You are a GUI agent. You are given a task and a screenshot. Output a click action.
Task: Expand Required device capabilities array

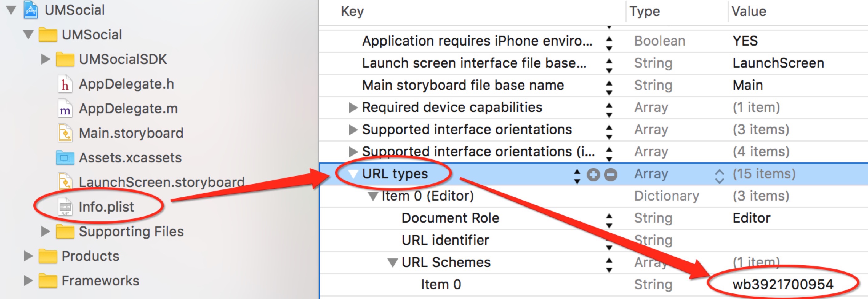click(x=352, y=107)
